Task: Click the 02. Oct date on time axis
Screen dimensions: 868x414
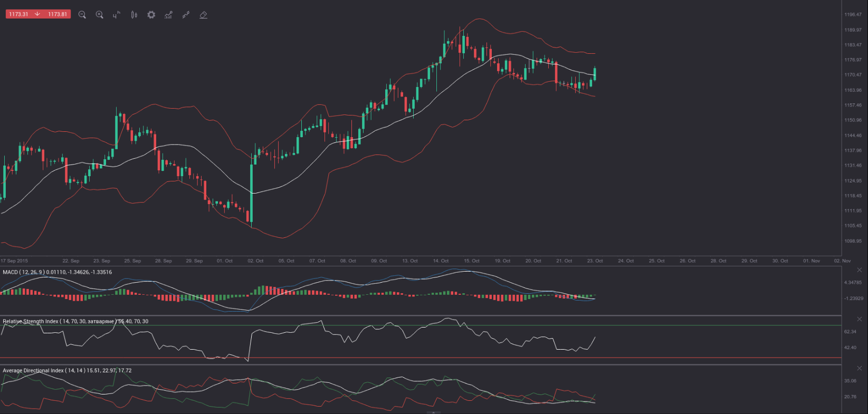Action: pyautogui.click(x=255, y=261)
